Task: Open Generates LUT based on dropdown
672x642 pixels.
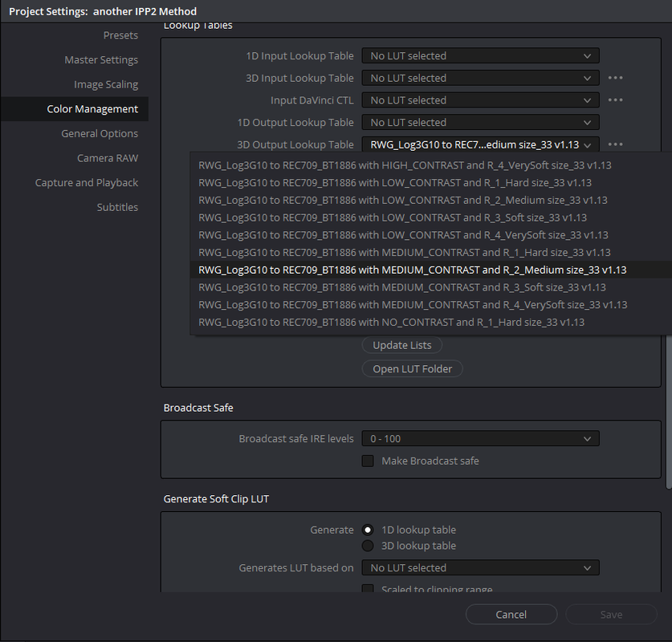Action: coord(480,568)
